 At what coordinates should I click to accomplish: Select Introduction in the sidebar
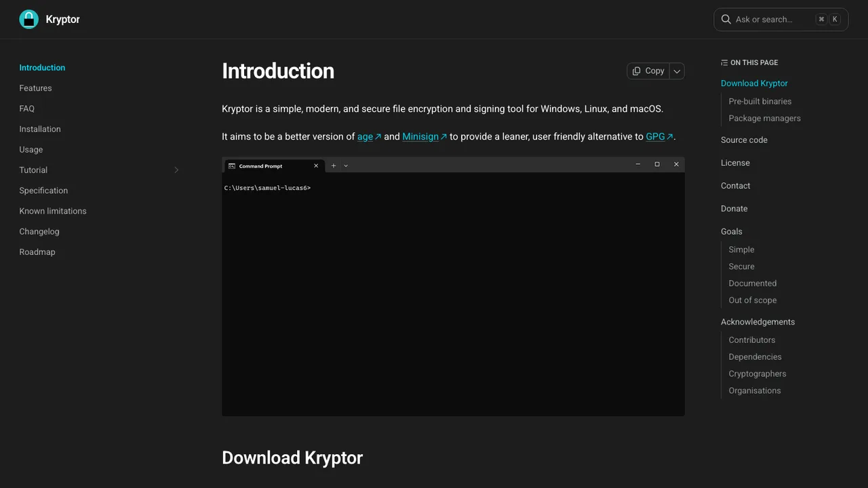coord(42,68)
